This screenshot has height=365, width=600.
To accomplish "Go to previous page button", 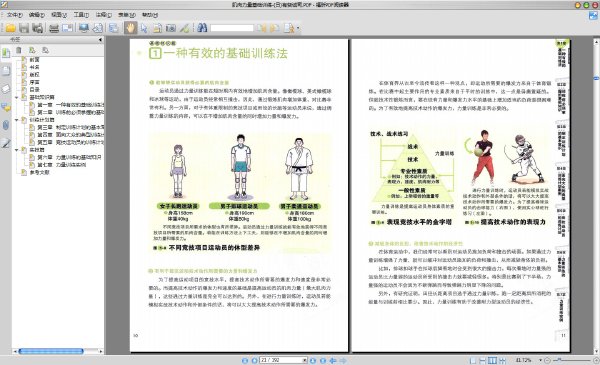I will 254,360.
